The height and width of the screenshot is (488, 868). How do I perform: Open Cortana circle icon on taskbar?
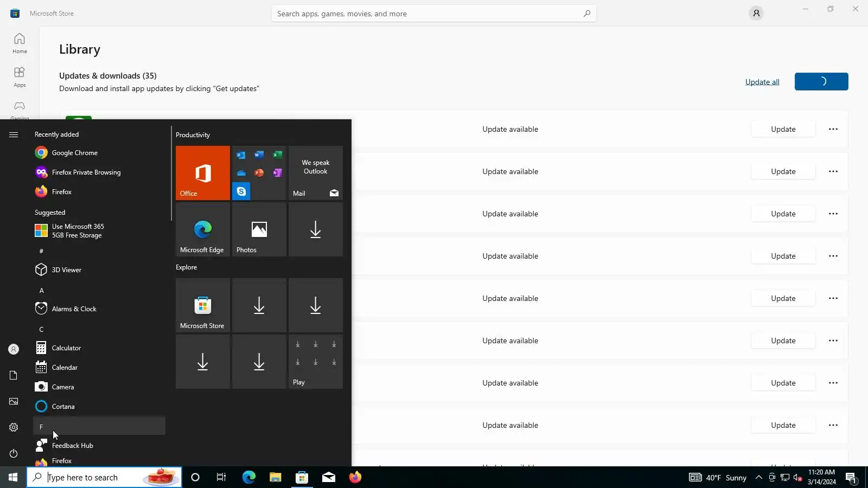coord(195,477)
